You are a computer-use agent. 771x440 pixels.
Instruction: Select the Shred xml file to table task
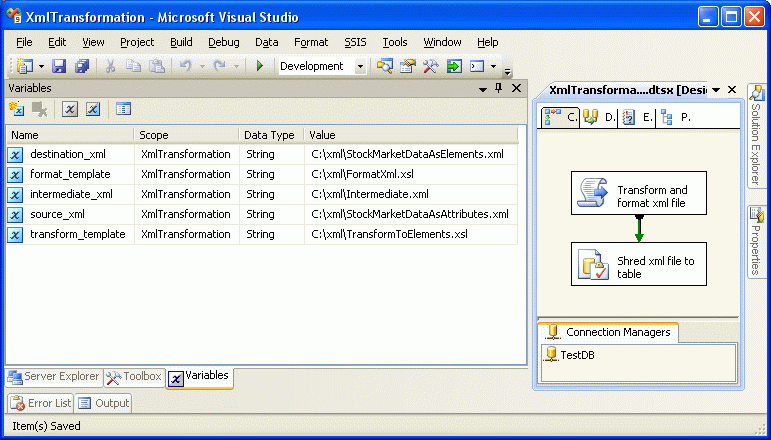(639, 264)
